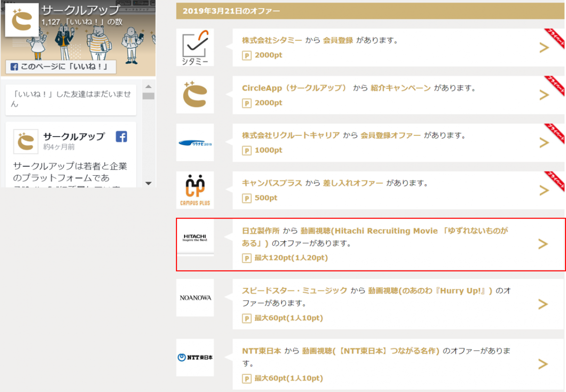566x392 pixels.
Task: Click サークルアップ page logo in Facebook header
Action: tap(21, 20)
